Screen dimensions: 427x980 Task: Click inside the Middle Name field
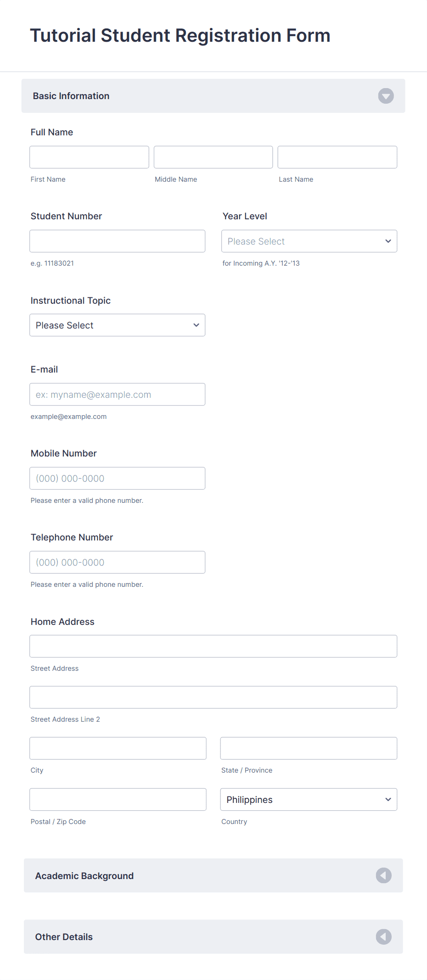tap(213, 157)
